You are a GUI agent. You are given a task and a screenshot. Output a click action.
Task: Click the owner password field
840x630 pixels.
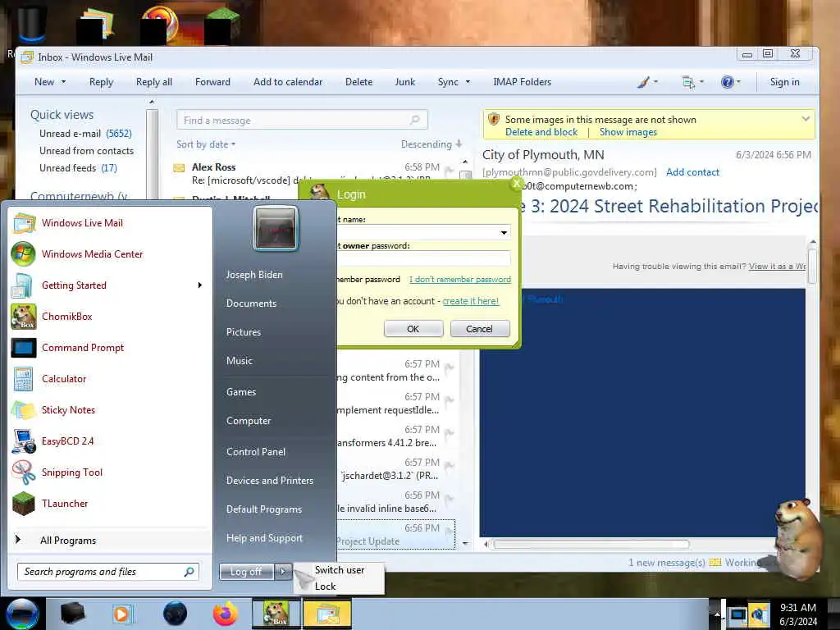pyautogui.click(x=423, y=258)
